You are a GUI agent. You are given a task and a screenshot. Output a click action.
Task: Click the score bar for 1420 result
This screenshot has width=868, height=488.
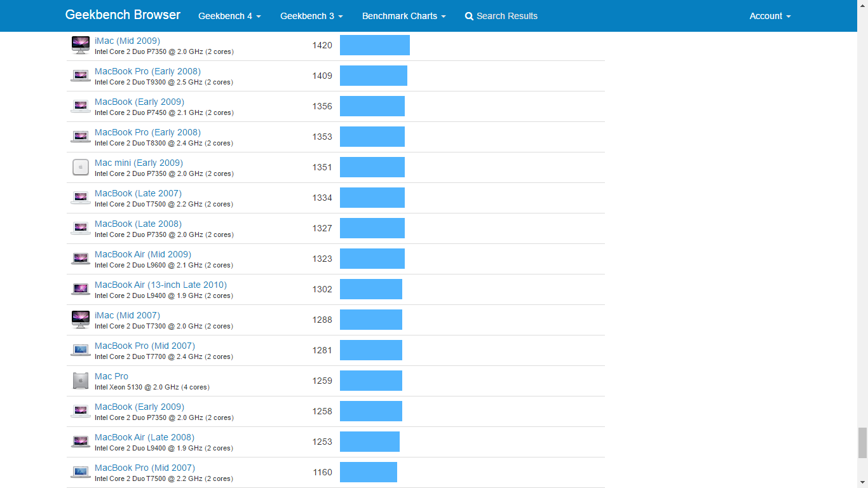[374, 45]
